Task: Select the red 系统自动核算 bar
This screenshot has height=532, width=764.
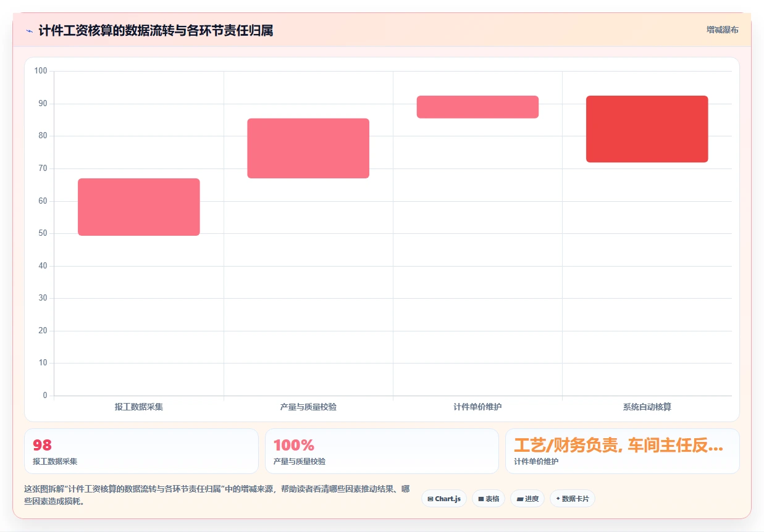Action: click(647, 129)
